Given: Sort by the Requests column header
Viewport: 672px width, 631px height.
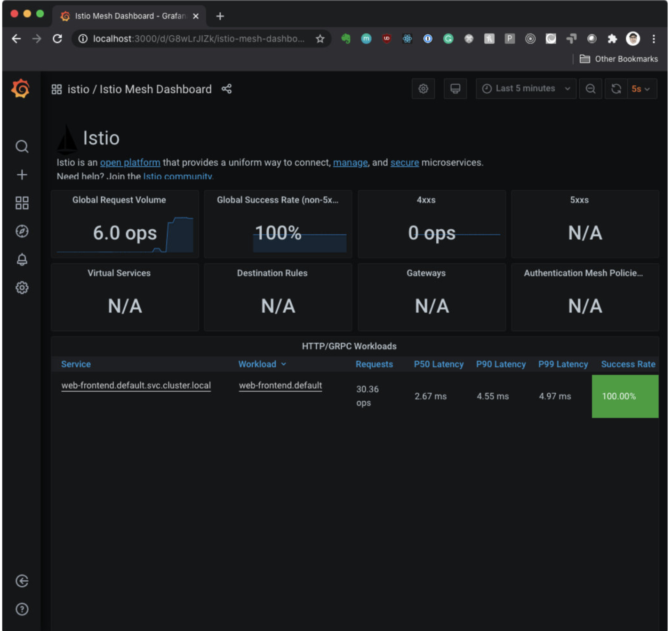Looking at the screenshot, I should pos(374,364).
